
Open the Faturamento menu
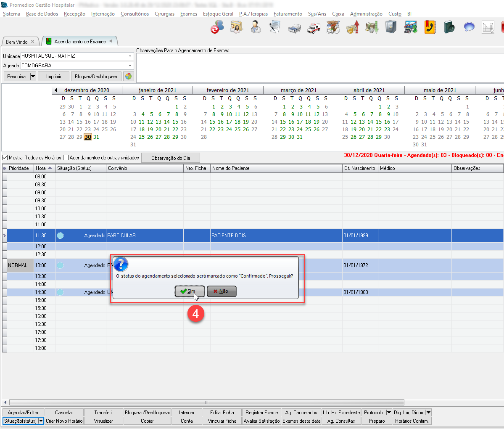[288, 14]
